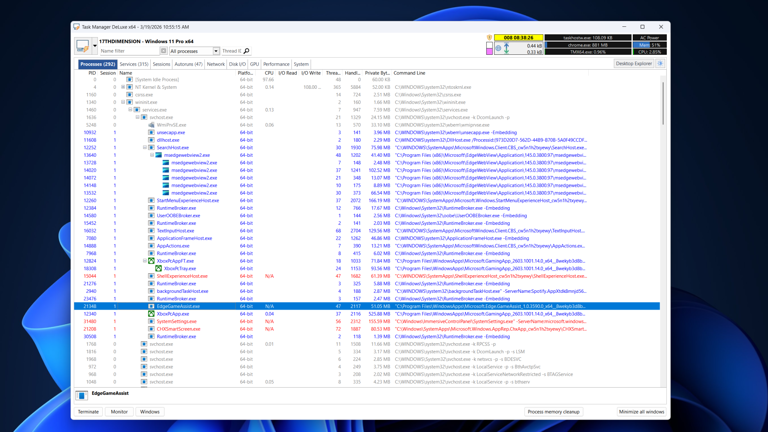Screen dimensions: 768x432
Task: Click the msedgewebview2.exe icon for PID 14020
Action: (x=166, y=170)
